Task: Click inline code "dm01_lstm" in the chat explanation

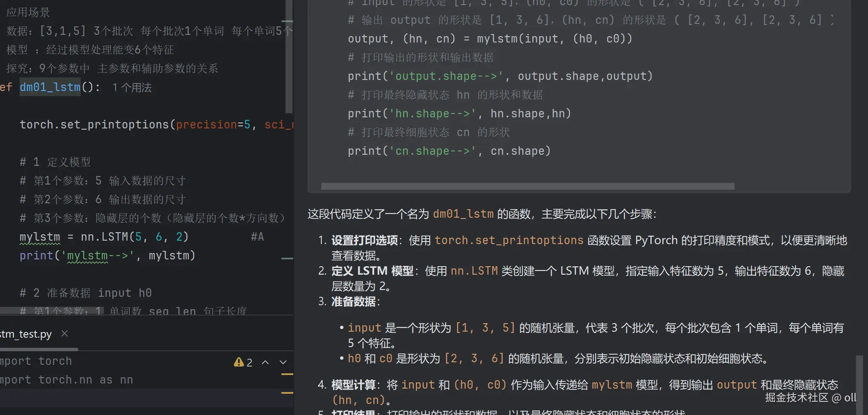Action: click(x=463, y=214)
